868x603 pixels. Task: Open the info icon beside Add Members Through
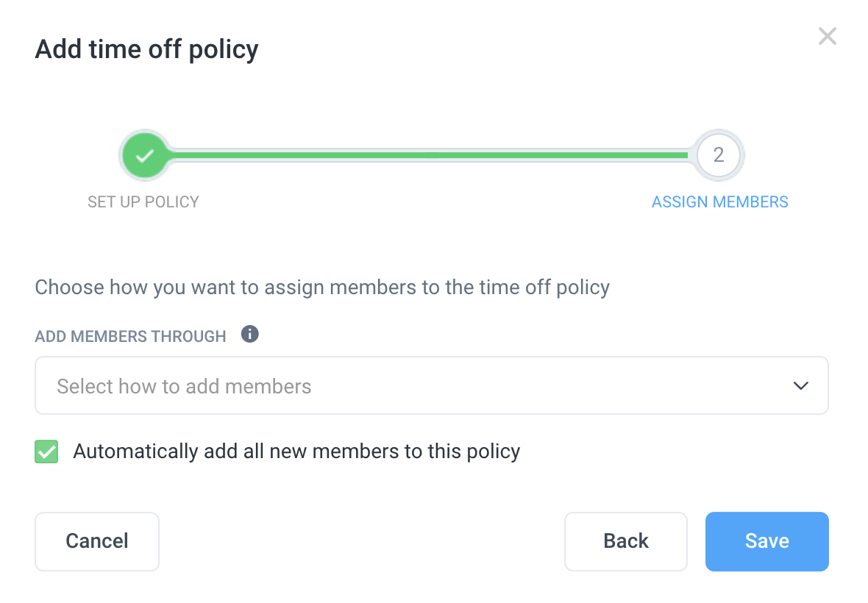coord(249,334)
